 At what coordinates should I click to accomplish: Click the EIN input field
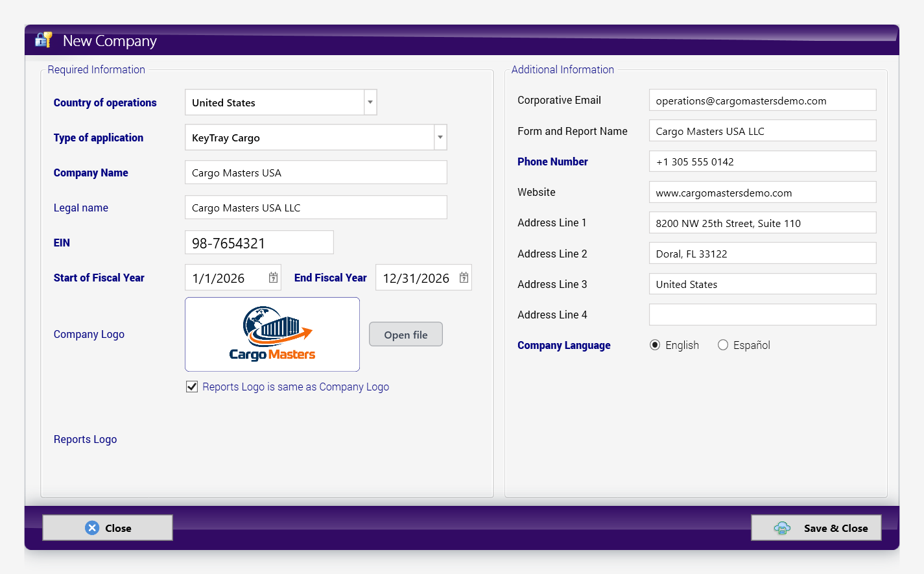coord(259,243)
